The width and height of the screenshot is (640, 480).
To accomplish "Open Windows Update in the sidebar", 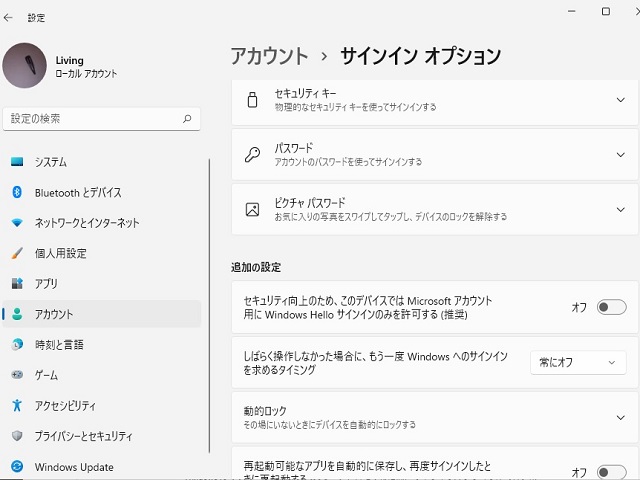I will (102, 467).
